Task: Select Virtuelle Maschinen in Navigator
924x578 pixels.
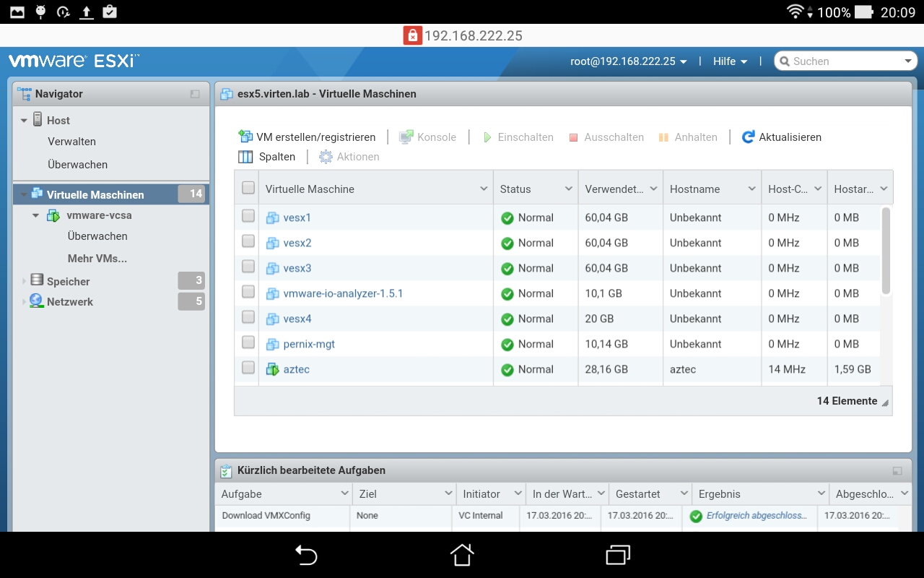Action: (111, 194)
